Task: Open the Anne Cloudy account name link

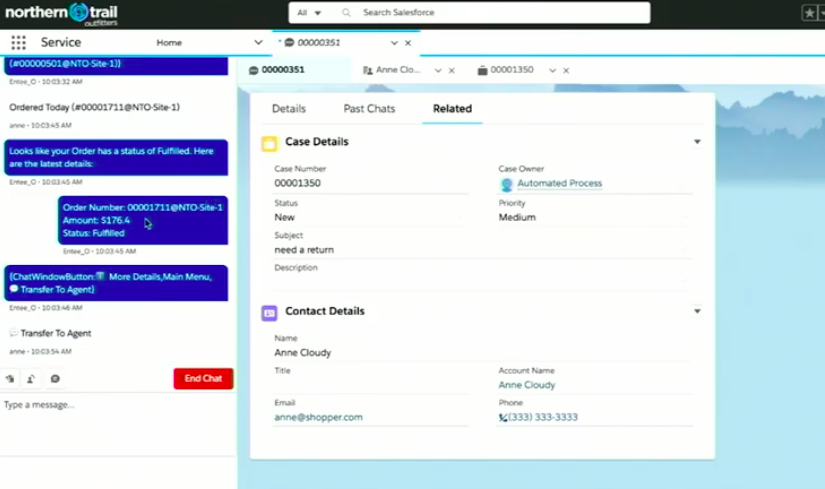Action: (x=527, y=385)
